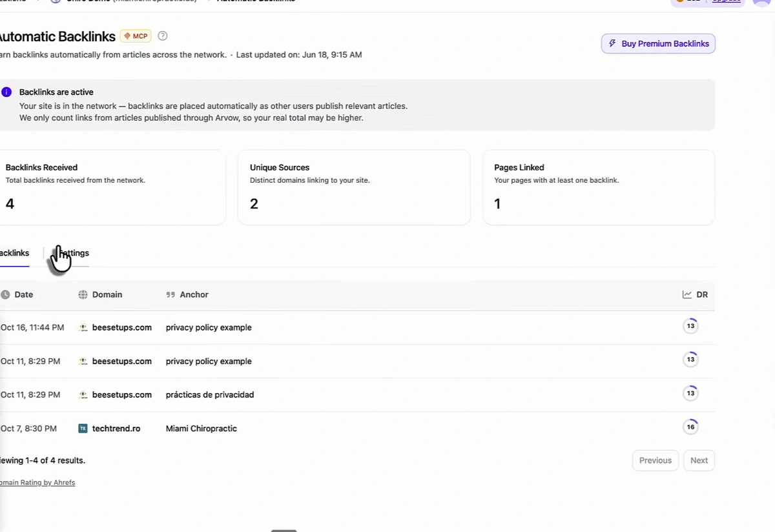Sort by the DR column header

695,294
